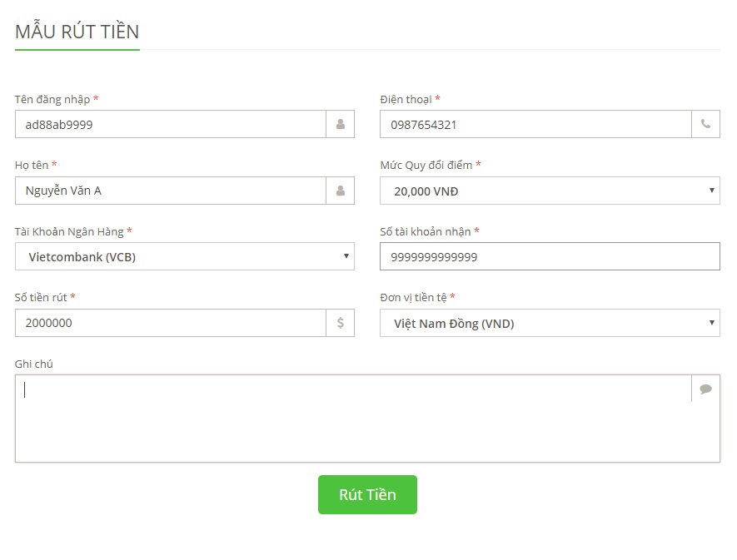The height and width of the screenshot is (560, 737).
Task: Click the Ghi chú label text
Action: [x=34, y=364]
